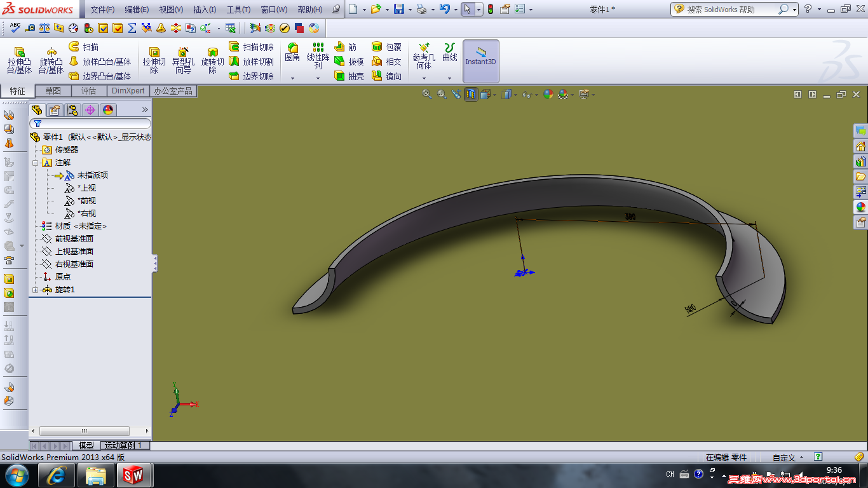Choose the 放样切割 lofted cut tool

251,62
